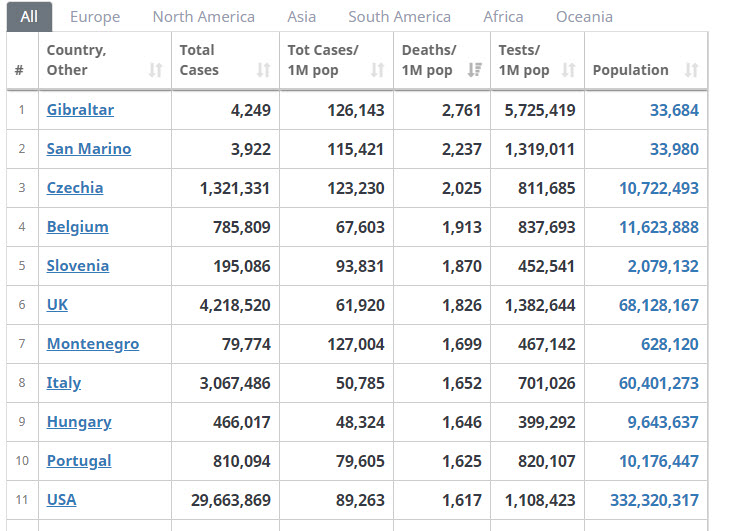Image resolution: width=730 pixels, height=531 pixels.
Task: Open the Portugal country link
Action: point(79,461)
